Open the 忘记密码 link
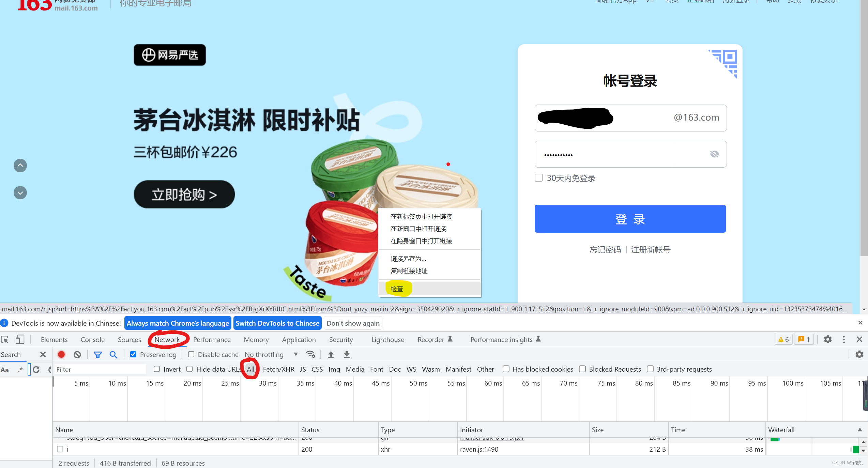The width and height of the screenshot is (868, 468). tap(605, 250)
